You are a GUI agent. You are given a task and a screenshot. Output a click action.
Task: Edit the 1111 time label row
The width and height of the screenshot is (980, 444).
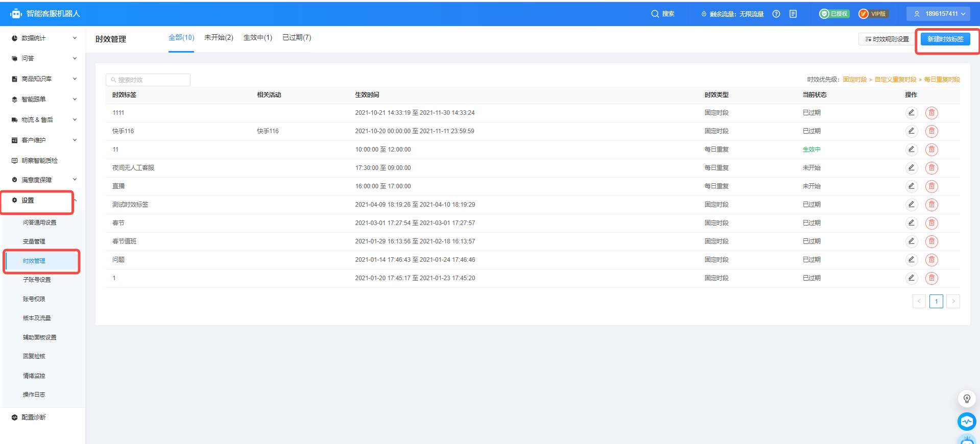tap(911, 113)
